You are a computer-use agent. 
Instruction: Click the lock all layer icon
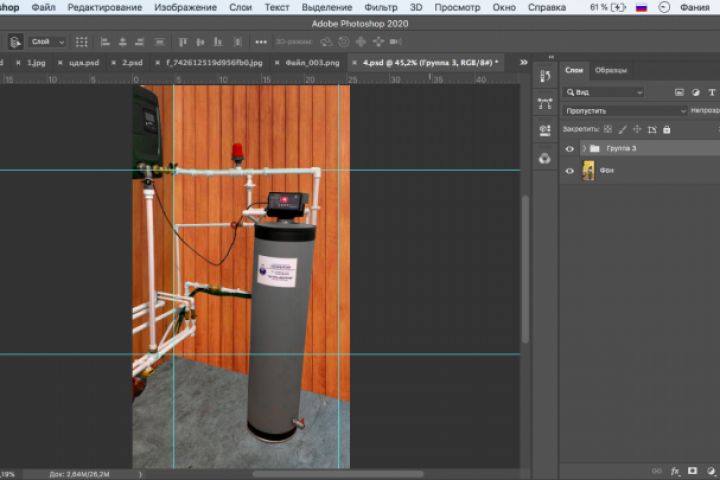tap(667, 129)
